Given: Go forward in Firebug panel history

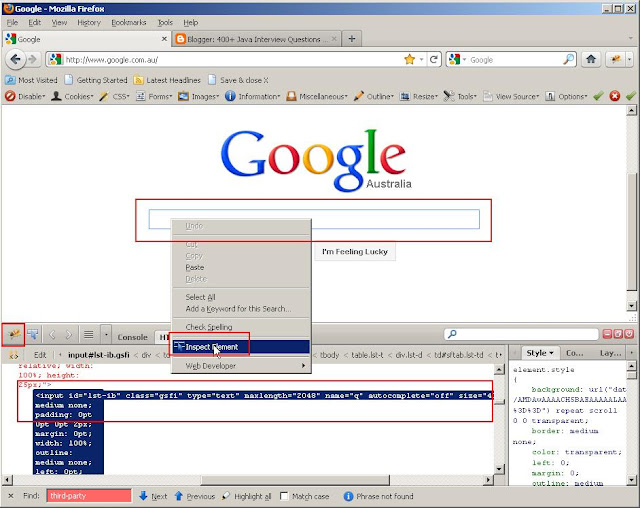Looking at the screenshot, I should (x=69, y=335).
